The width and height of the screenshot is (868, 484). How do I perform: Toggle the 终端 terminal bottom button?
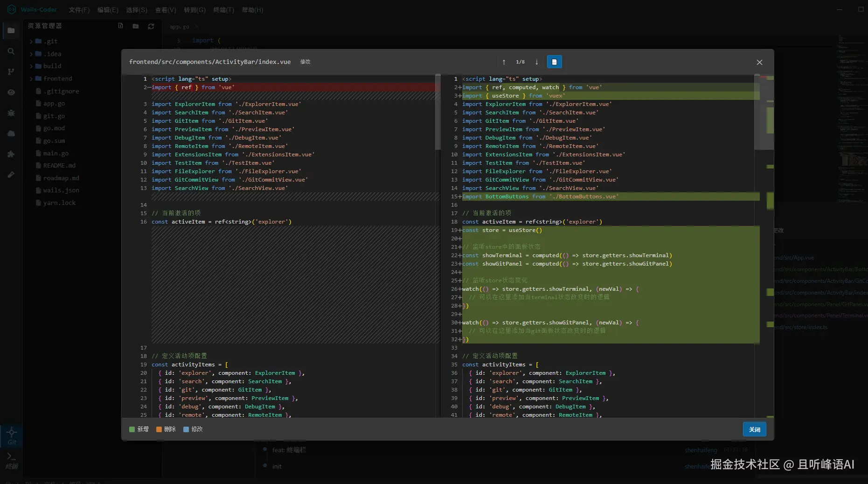coord(12,460)
